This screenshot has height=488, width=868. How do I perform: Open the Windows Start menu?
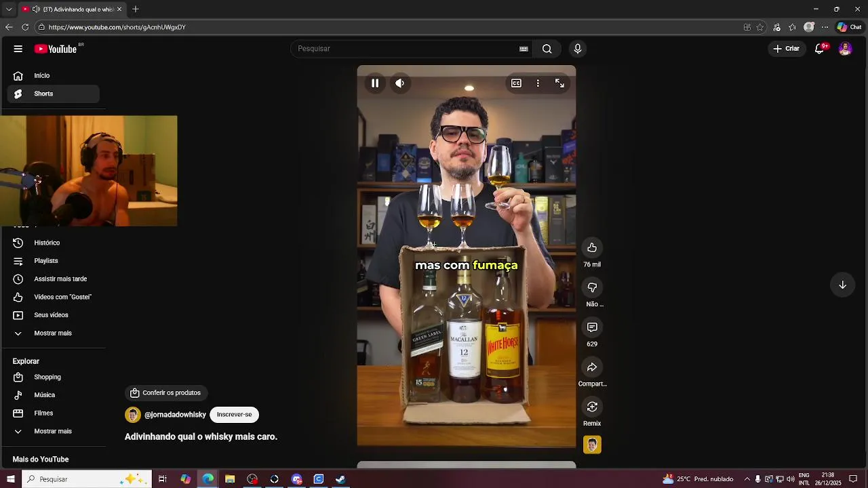[10, 479]
